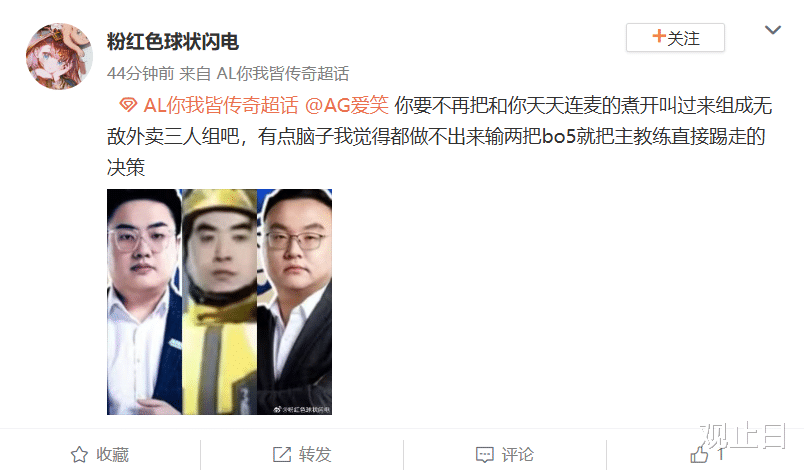This screenshot has width=804, height=470.
Task: Click the share arrow icon beside 转发
Action: (282, 454)
